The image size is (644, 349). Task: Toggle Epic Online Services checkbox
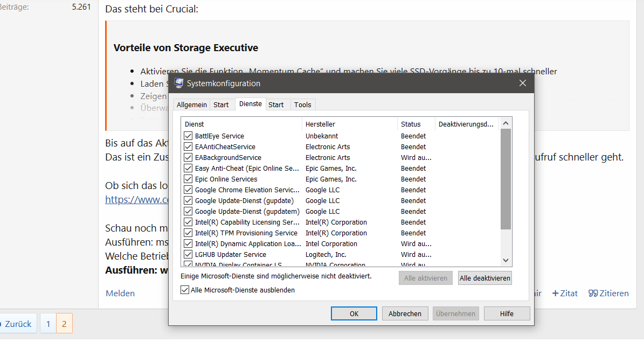tap(188, 179)
